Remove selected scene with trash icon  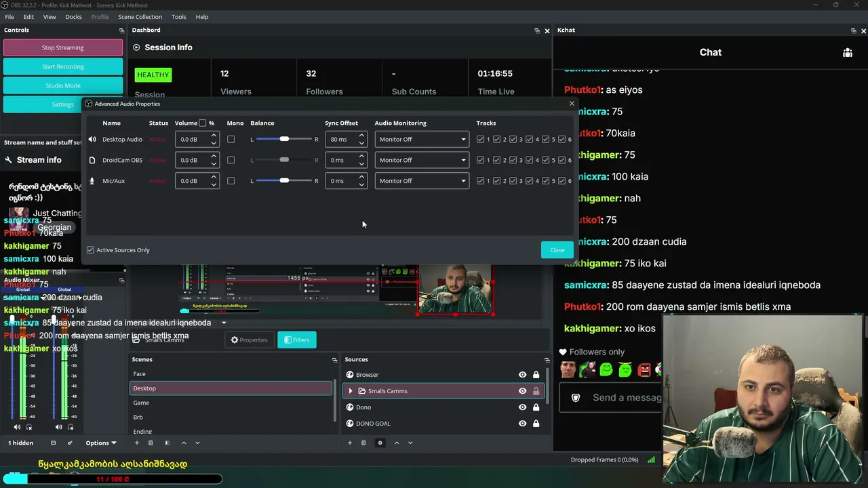[x=151, y=443]
